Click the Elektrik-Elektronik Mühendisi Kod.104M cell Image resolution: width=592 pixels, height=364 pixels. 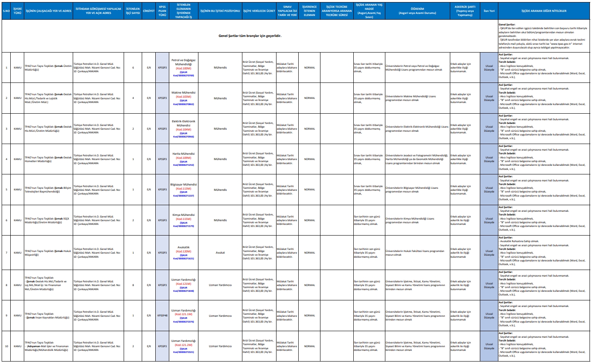pos(183,125)
